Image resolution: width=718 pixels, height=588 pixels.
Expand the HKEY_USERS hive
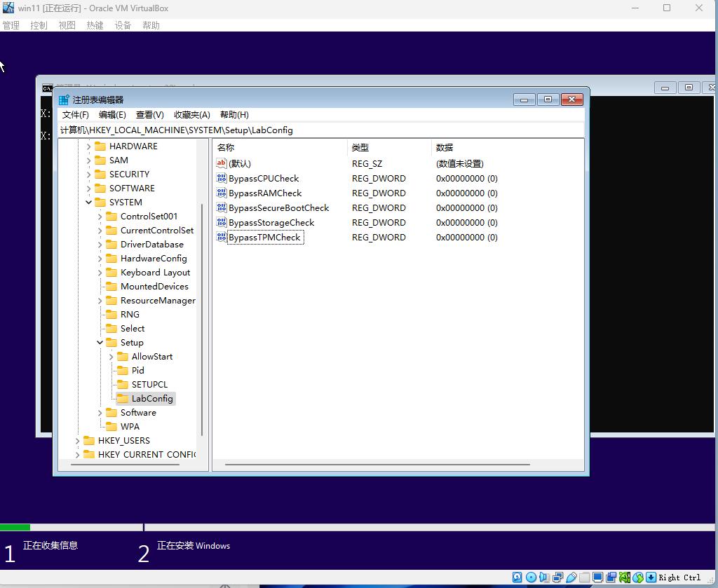[78, 441]
